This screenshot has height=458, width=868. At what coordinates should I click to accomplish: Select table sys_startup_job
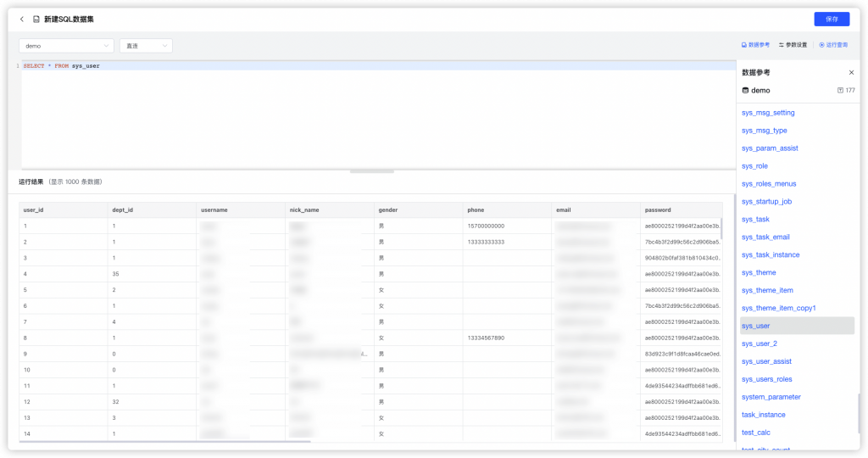766,201
